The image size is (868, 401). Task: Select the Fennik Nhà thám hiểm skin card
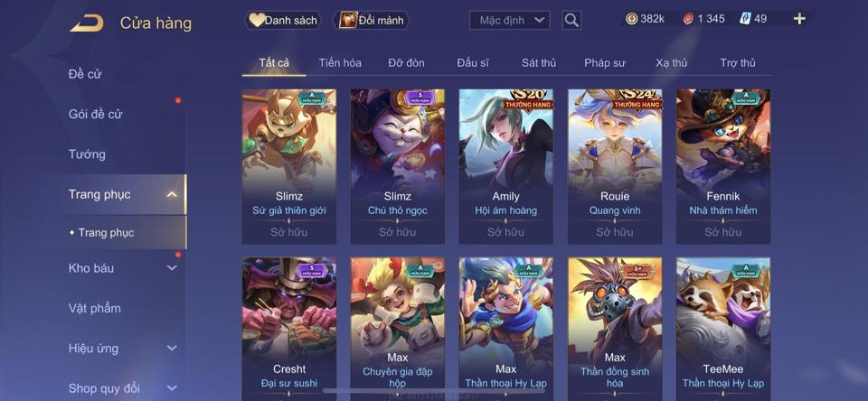click(x=723, y=166)
